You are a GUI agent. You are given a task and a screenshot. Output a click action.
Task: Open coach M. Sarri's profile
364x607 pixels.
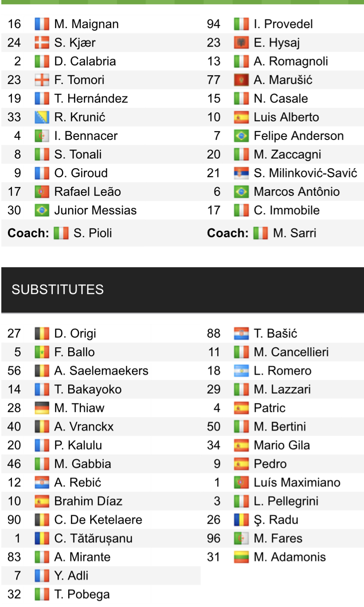click(294, 233)
